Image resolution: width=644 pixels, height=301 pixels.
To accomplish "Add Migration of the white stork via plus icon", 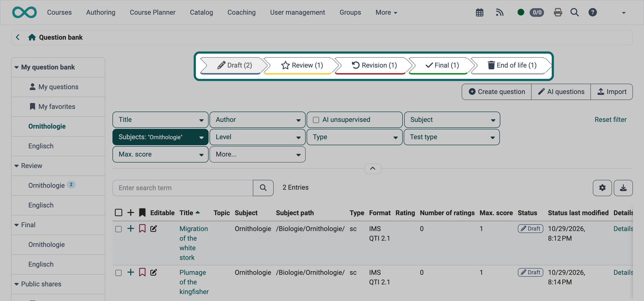I will (130, 229).
